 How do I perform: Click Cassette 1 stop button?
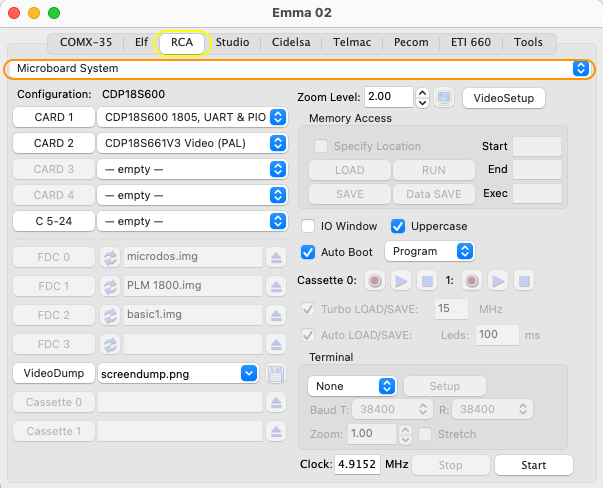tap(524, 281)
